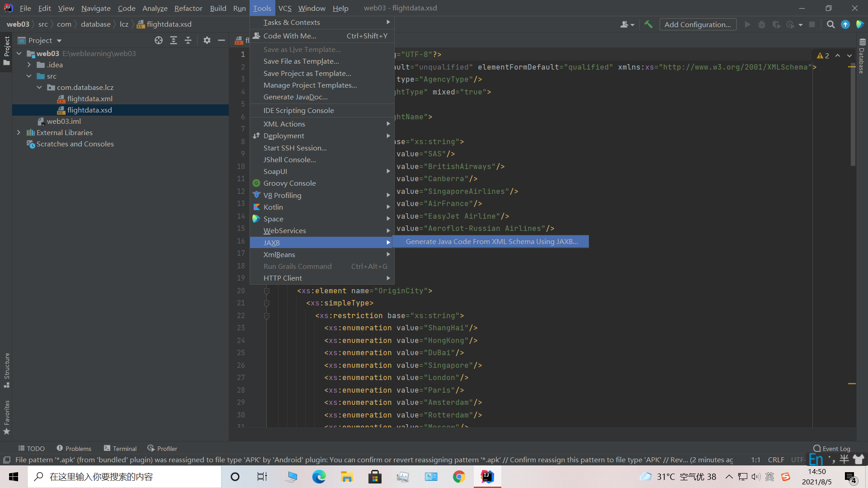
Task: Open the WebServices submenu
Action: [322, 231]
